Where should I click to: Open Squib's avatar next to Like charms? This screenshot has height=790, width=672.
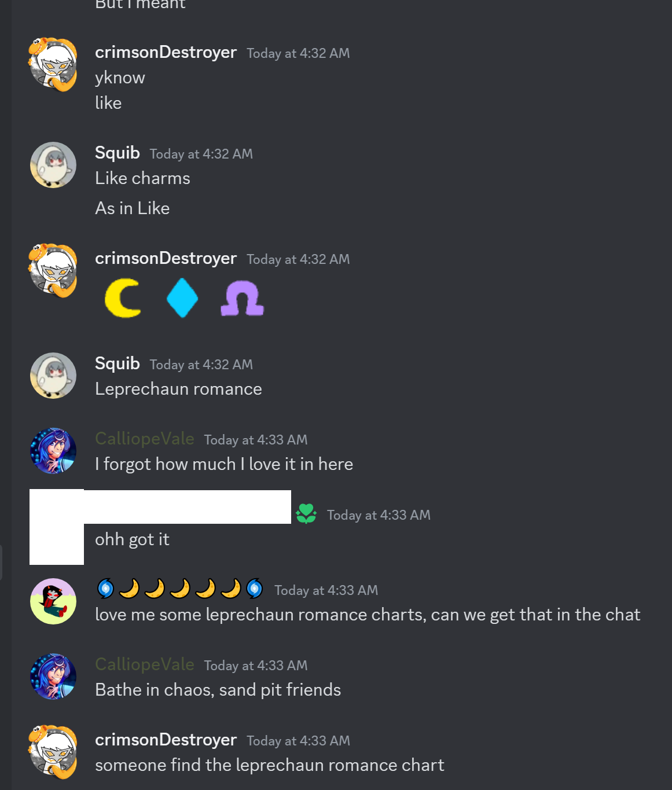point(53,165)
